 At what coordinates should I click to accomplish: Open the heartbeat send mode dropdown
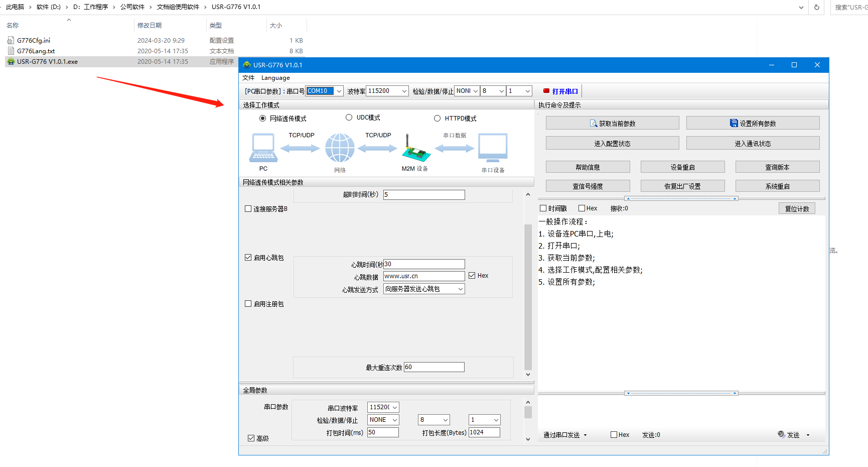click(460, 289)
